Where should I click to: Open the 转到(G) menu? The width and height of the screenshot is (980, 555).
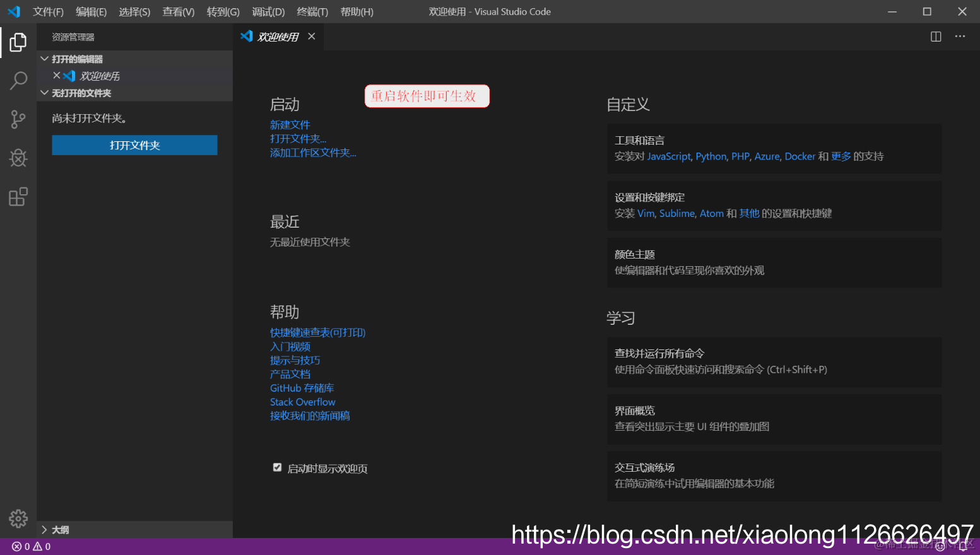[x=223, y=12]
